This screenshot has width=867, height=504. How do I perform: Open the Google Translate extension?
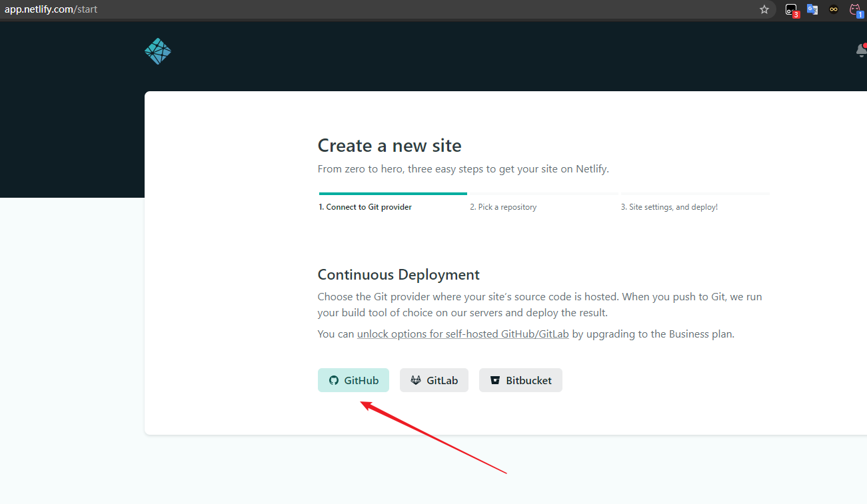[812, 9]
